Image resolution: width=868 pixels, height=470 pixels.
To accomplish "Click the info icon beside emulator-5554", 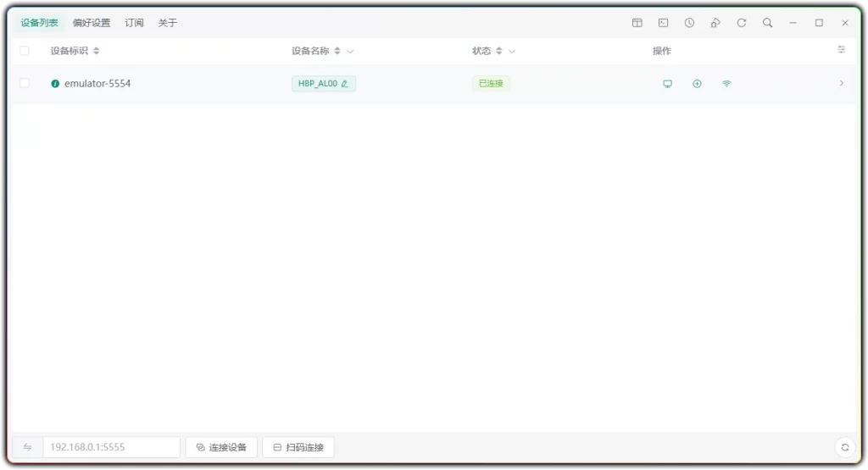I will pyautogui.click(x=55, y=84).
